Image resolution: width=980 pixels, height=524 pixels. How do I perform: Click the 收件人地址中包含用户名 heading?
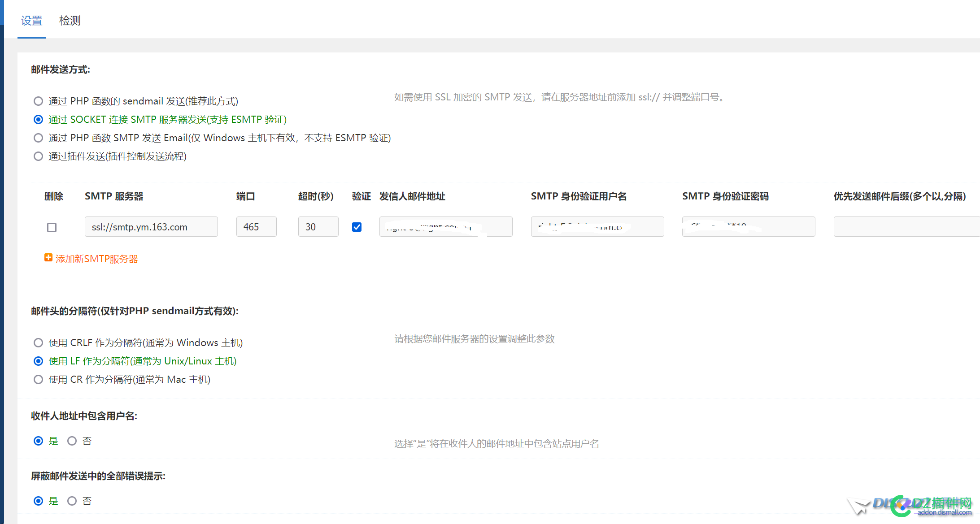[84, 416]
